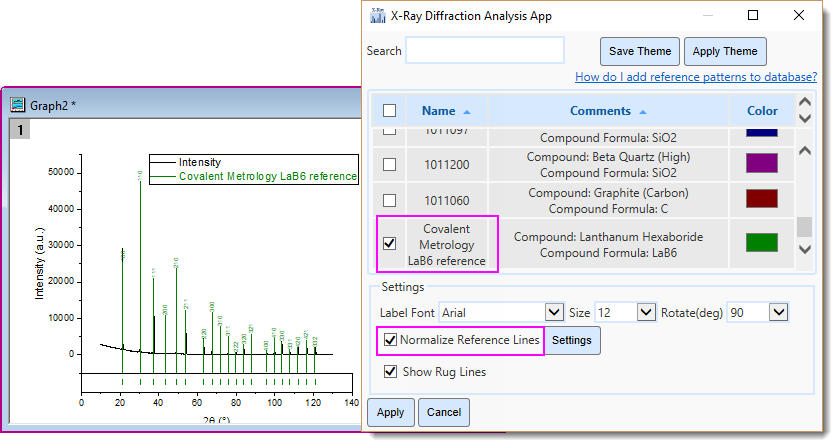Screen dimensions: 832x441
Task: Toggle Normalize Reference Lines checkbox
Action: coord(390,340)
